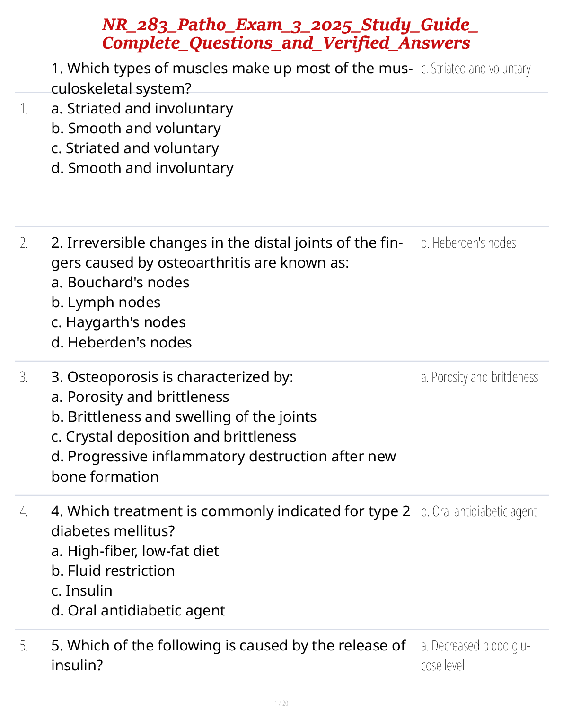Screen dimensions: 563x728
Task: Click answer key 'd. Oral antidiabetic agent'
Action: point(479,512)
